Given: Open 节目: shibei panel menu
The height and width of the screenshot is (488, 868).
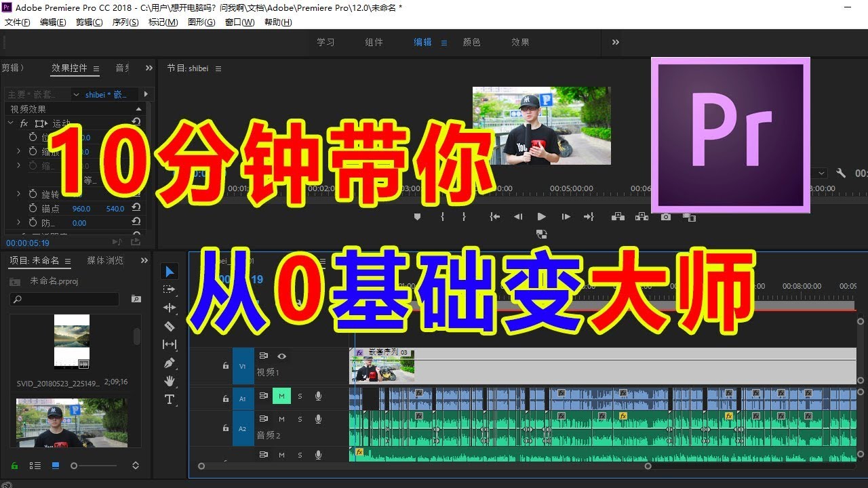Looking at the screenshot, I should (218, 68).
